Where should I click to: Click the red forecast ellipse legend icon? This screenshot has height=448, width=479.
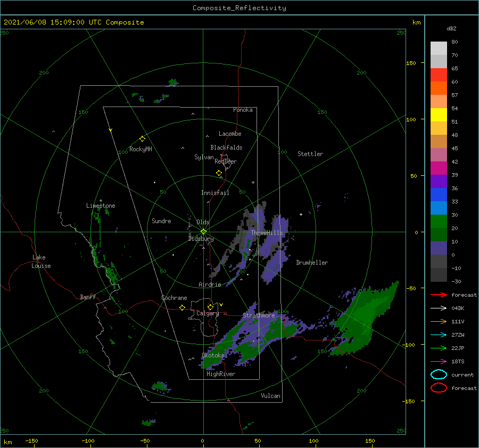[439, 388]
